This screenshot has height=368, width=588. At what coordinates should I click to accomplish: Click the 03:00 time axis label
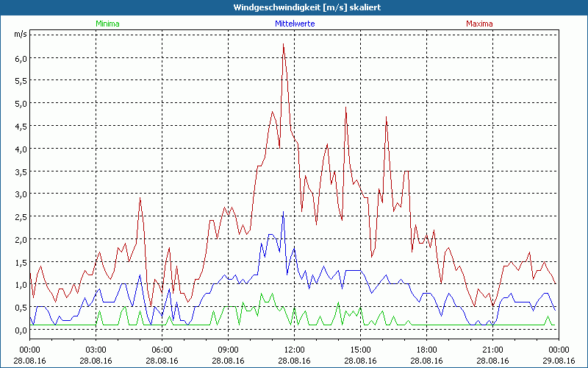(96, 349)
